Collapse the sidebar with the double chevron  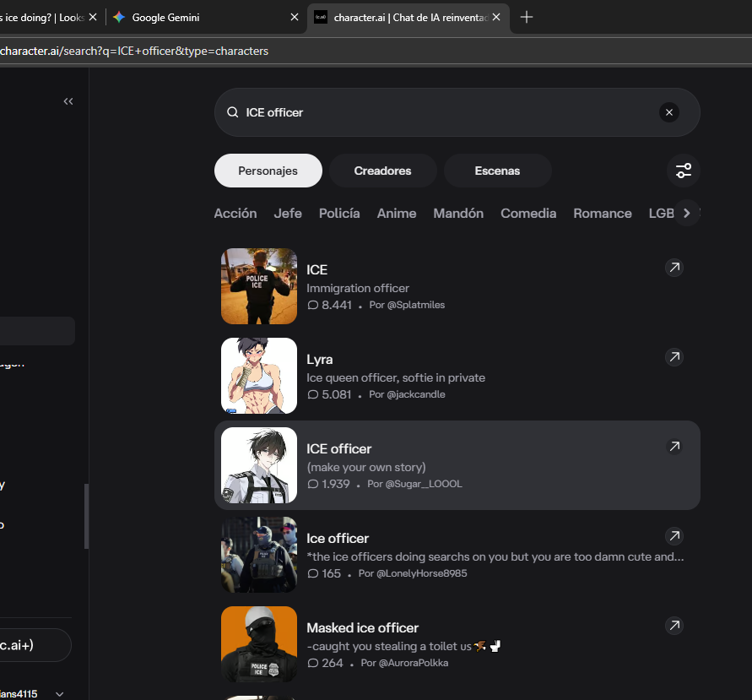pos(68,101)
